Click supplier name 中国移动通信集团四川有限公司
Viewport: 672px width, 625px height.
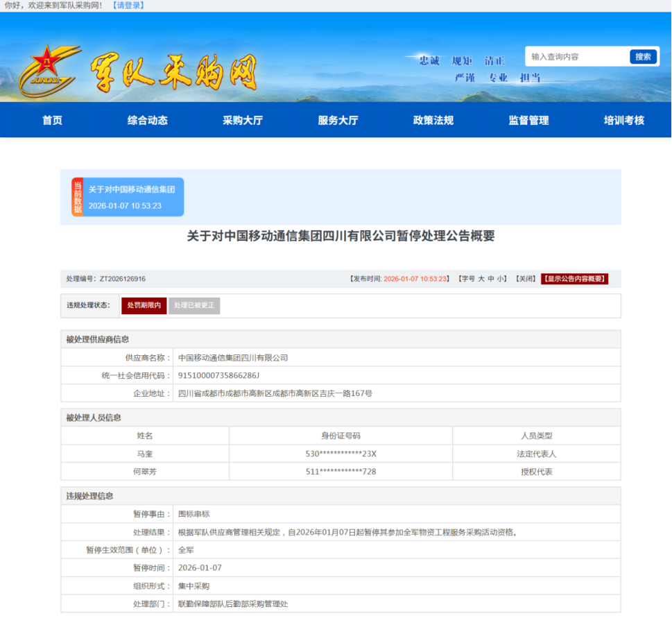point(233,358)
